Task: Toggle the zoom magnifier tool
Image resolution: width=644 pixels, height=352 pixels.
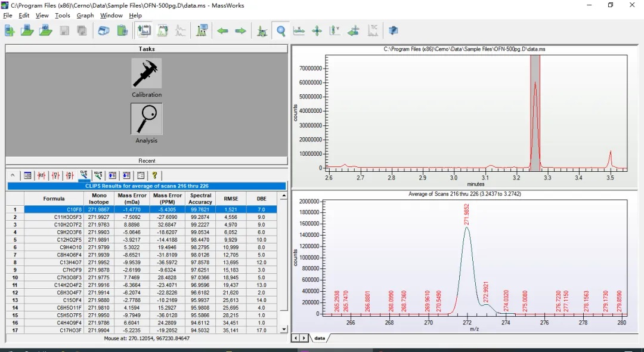Action: [280, 30]
